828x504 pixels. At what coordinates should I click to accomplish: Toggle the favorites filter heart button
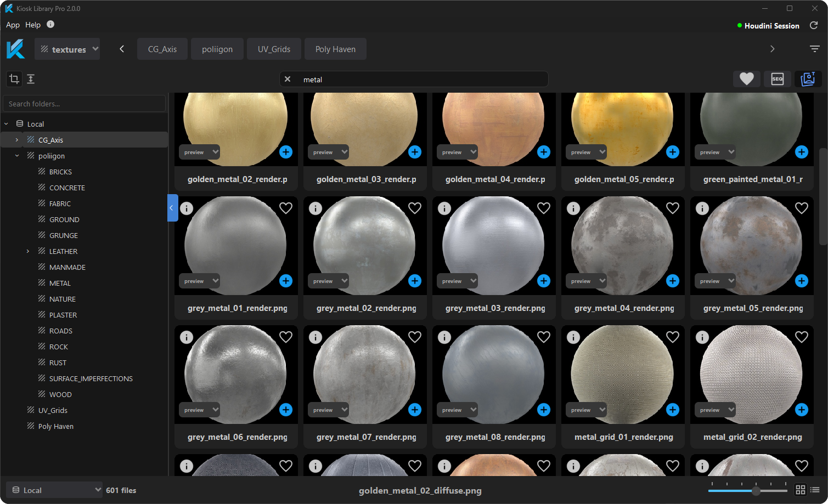tap(746, 79)
